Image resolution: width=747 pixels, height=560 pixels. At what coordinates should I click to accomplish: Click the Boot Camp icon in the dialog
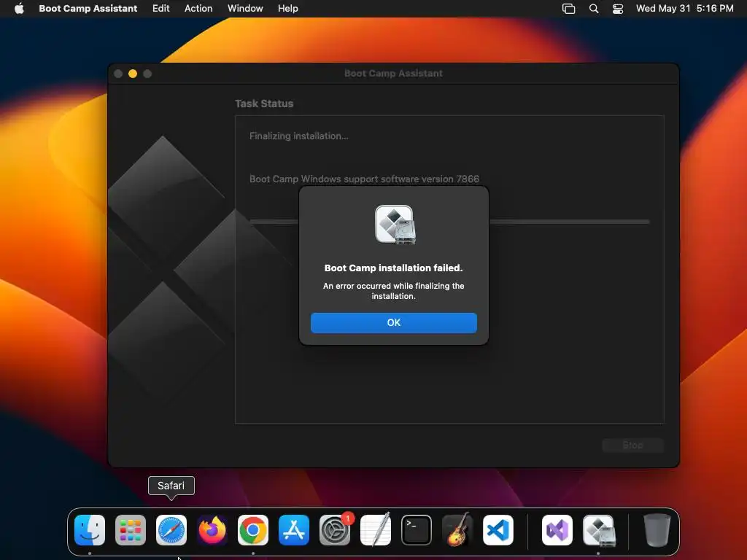(x=395, y=225)
